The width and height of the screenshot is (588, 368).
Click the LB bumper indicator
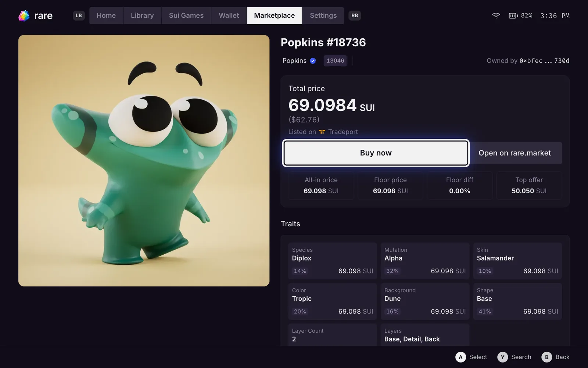tap(79, 15)
